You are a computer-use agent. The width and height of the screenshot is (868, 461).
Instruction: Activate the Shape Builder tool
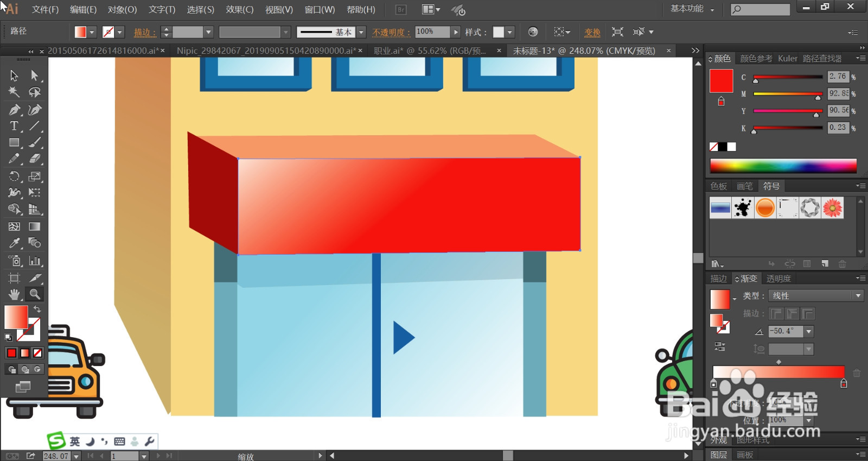pos(14,210)
